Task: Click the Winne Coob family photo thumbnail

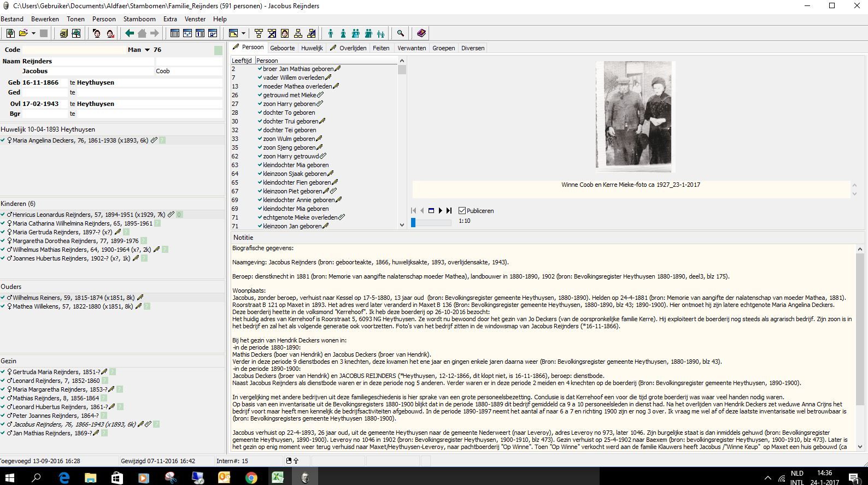Action: (x=635, y=116)
